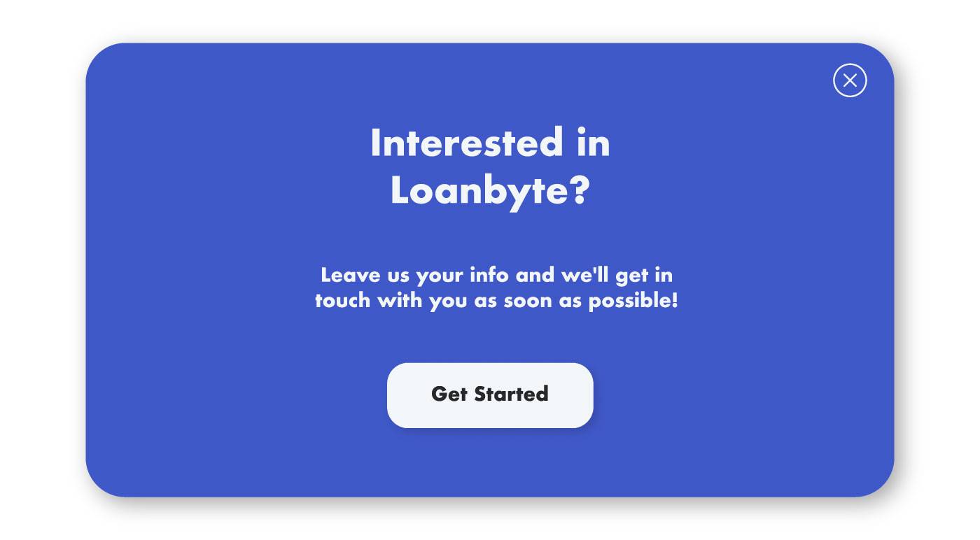
Task: Click the "Leave us your info" description text
Action: (x=496, y=287)
